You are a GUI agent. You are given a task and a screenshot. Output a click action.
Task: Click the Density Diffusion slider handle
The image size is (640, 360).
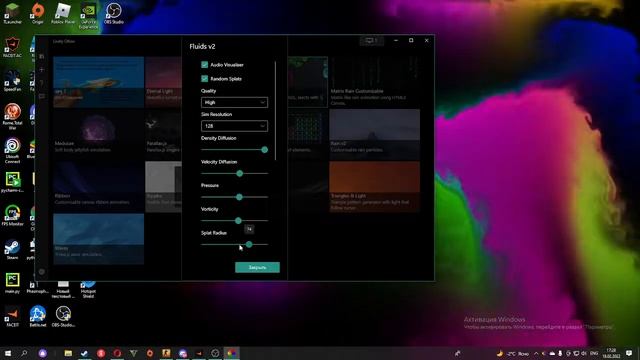(x=264, y=150)
